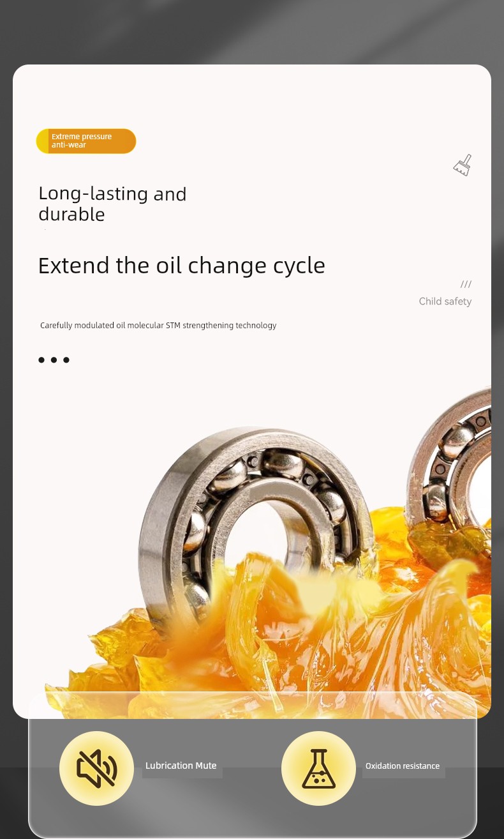The image size is (504, 839).
Task: Select the Oxidation resistance label
Action: point(403,766)
